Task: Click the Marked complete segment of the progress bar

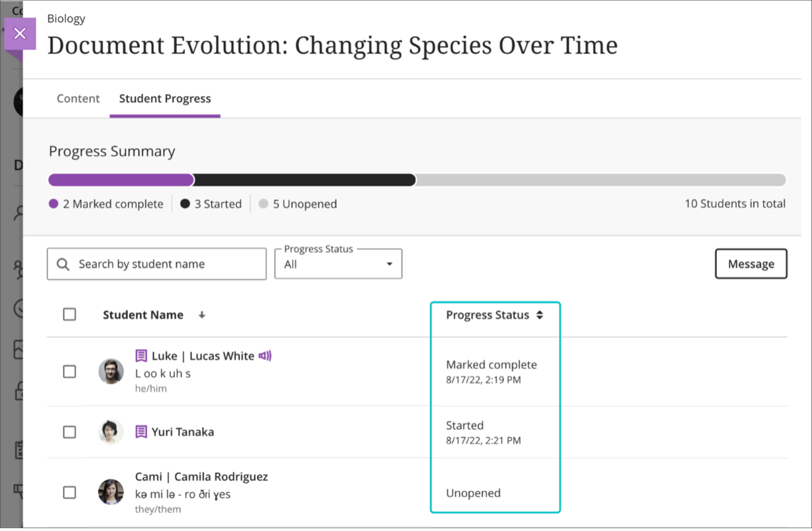Action: [x=120, y=179]
